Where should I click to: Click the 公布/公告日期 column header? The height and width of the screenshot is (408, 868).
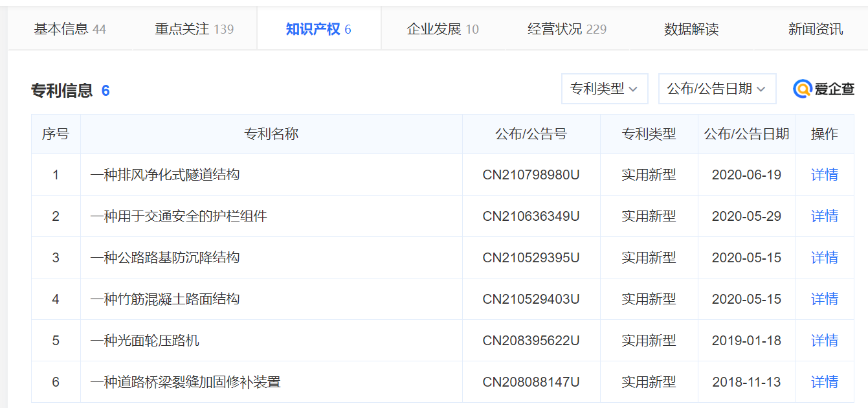point(746,134)
